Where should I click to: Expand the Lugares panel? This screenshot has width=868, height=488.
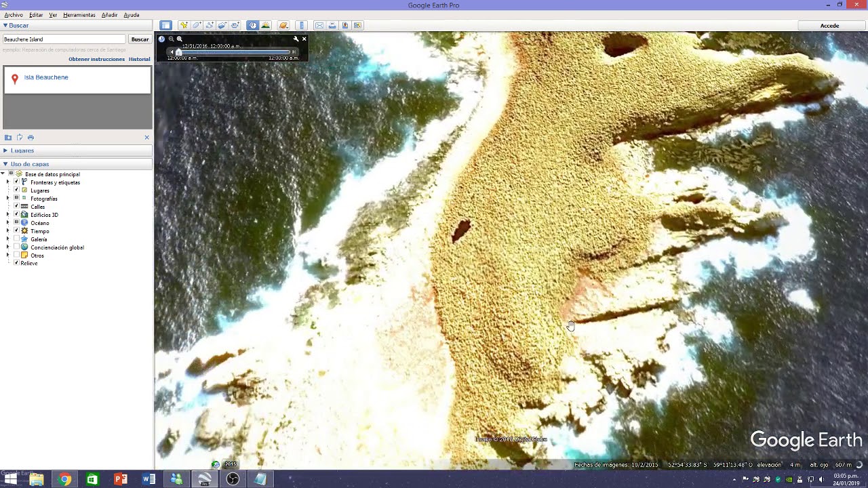pyautogui.click(x=5, y=150)
